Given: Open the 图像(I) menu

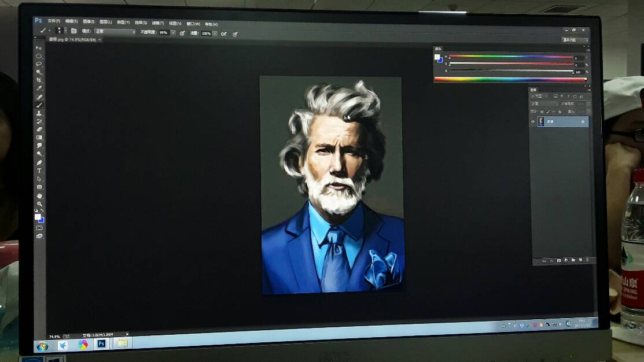Looking at the screenshot, I should coord(89,22).
